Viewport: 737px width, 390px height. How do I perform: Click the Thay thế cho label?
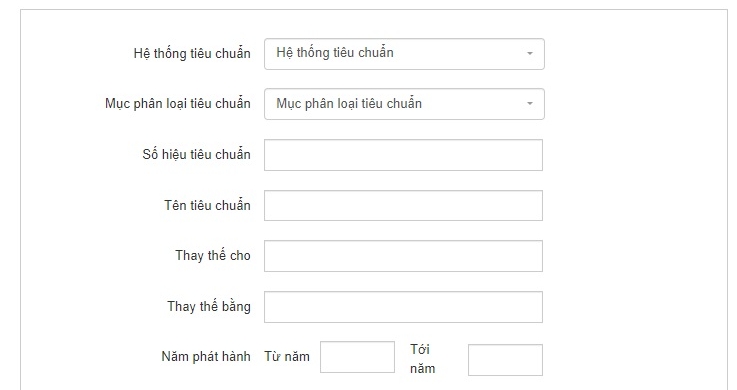(213, 256)
